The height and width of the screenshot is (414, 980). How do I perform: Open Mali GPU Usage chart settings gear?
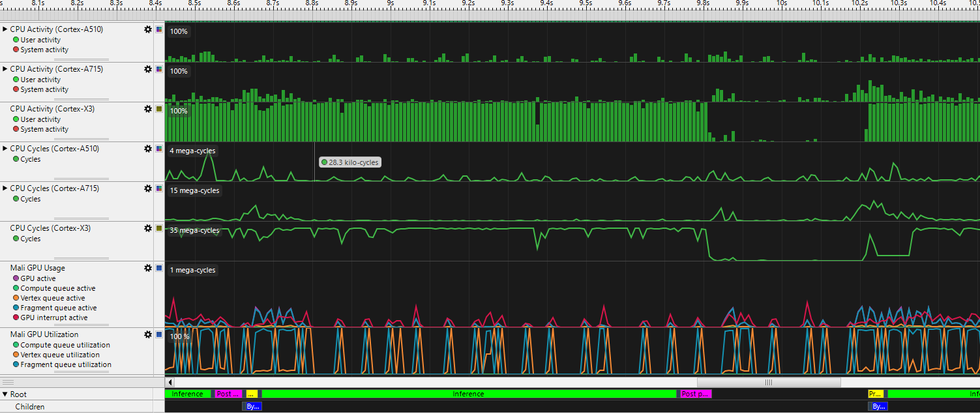coord(148,268)
